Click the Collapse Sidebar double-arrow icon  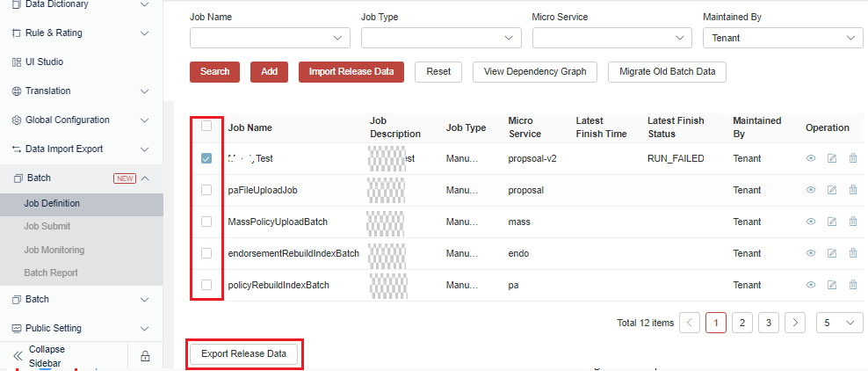(17, 356)
